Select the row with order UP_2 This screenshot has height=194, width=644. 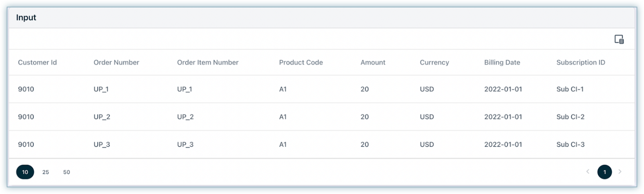(102, 117)
